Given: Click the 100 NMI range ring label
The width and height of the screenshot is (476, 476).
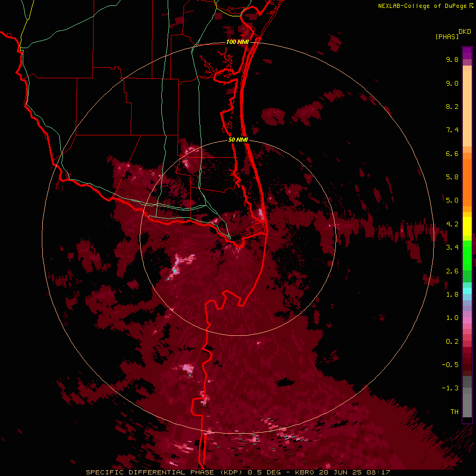Looking at the screenshot, I should (237, 42).
